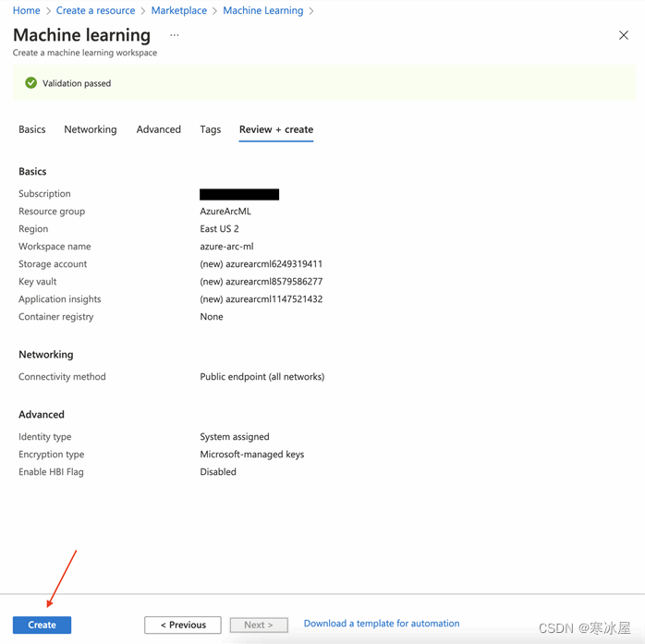
Task: Open the Advanced tab
Action: [x=158, y=129]
